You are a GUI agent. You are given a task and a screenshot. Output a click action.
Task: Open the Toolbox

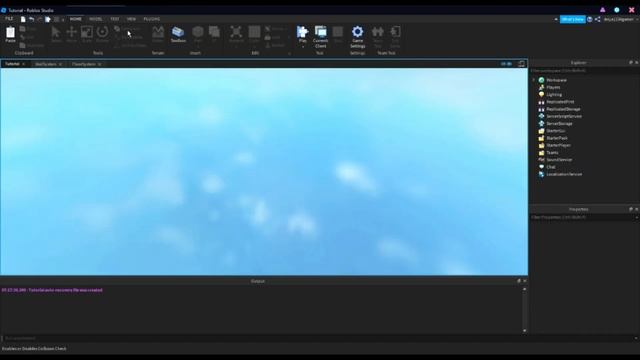pyautogui.click(x=178, y=34)
